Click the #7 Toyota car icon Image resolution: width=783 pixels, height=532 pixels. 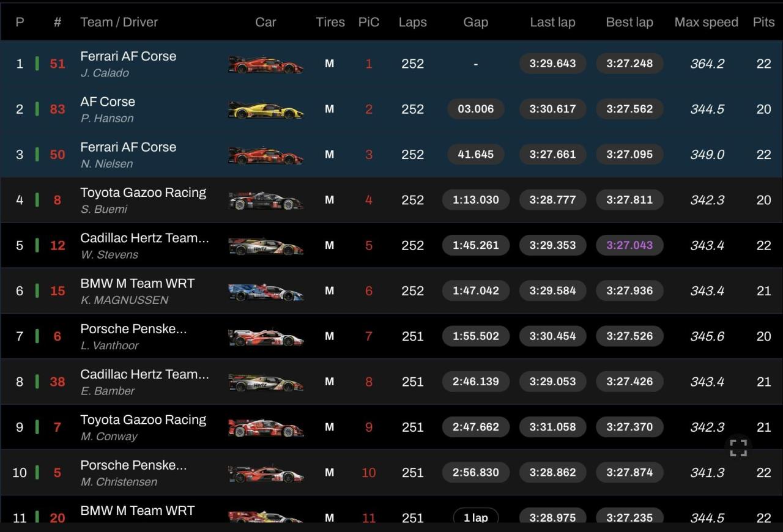(265, 427)
